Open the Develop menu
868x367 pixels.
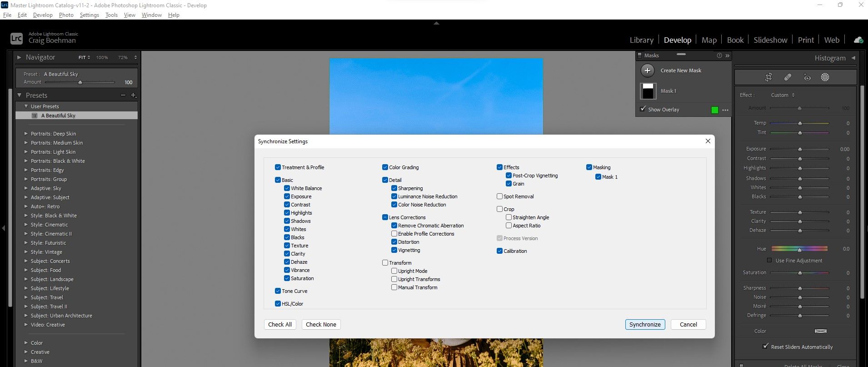click(43, 15)
